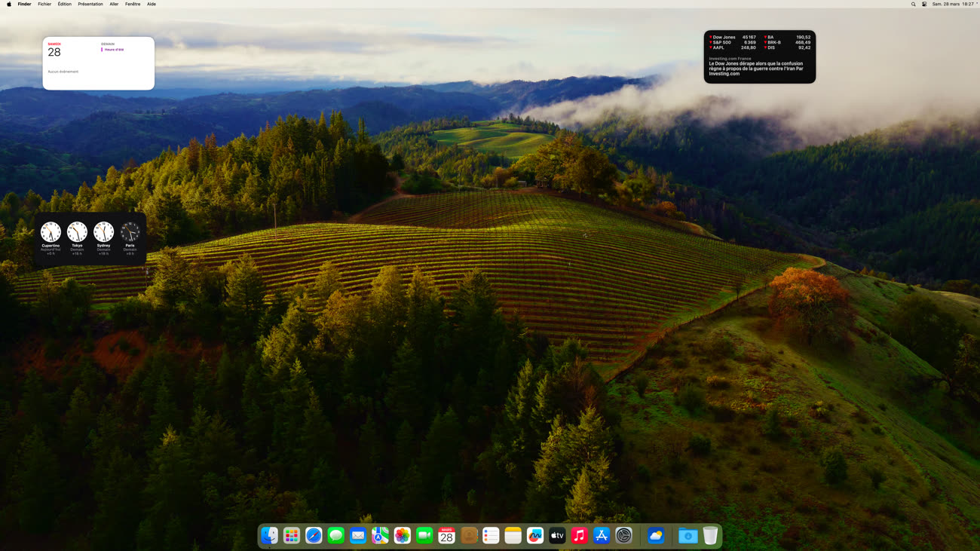Open Spotlight search in menu bar
This screenshot has height=551, width=980.
tap(913, 4)
